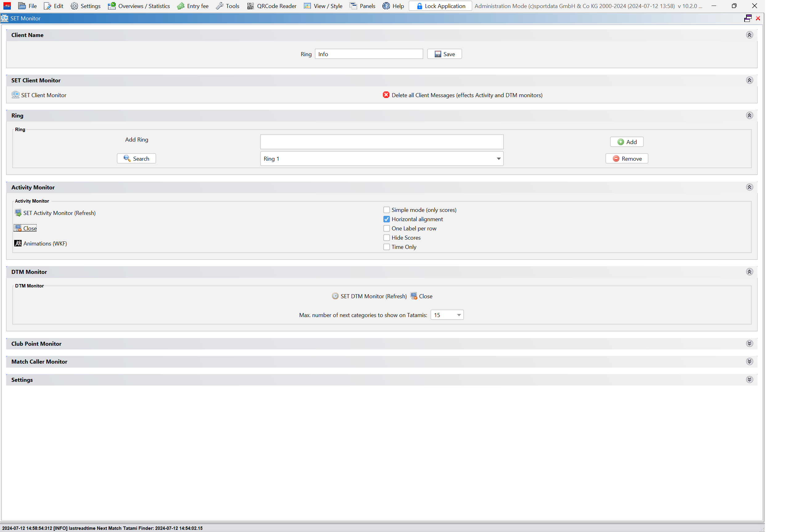Click the SET Activity Monitor monitor icon
Viewport: 789px width, 532px height.
click(x=18, y=213)
